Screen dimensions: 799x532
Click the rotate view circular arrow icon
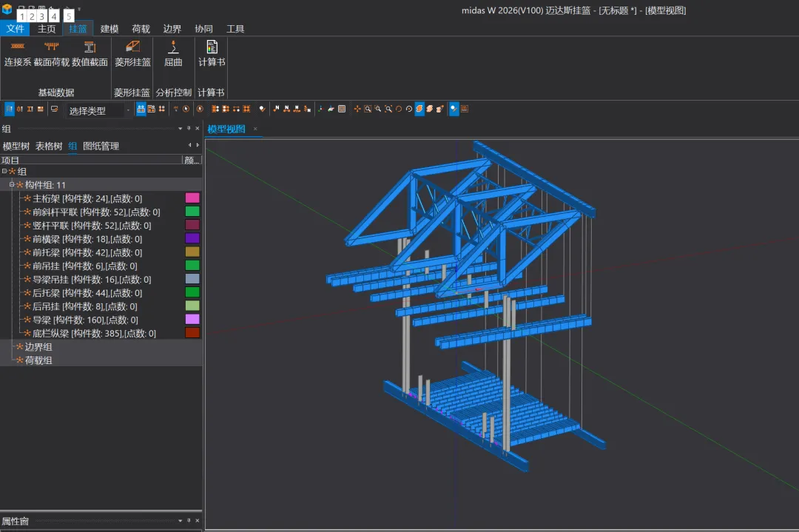point(399,109)
